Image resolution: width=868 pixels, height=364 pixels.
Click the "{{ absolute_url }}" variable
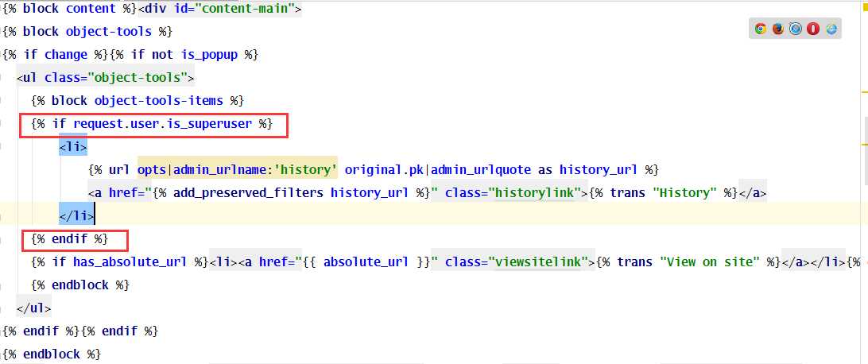pos(366,261)
